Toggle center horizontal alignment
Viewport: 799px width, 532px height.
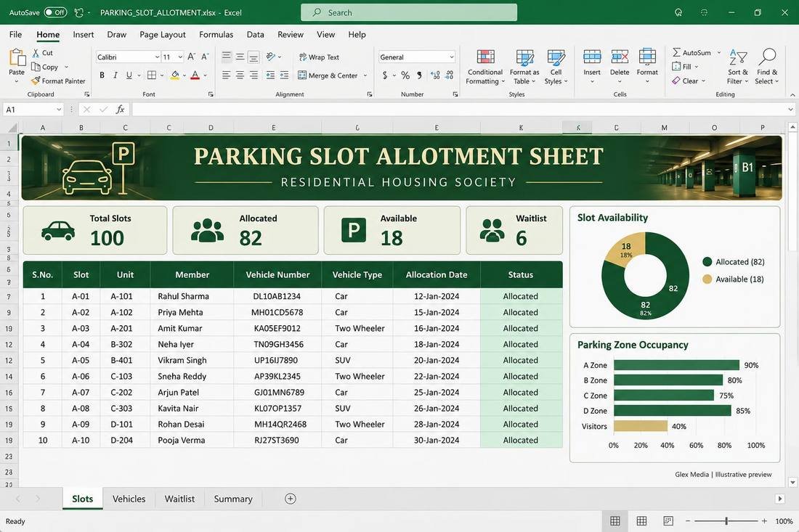pos(240,75)
